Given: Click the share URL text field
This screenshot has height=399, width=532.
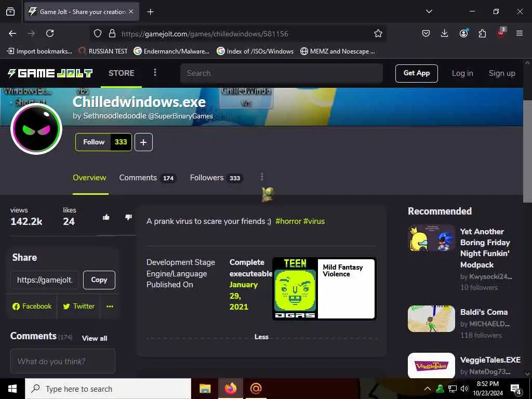Looking at the screenshot, I should (x=45, y=280).
